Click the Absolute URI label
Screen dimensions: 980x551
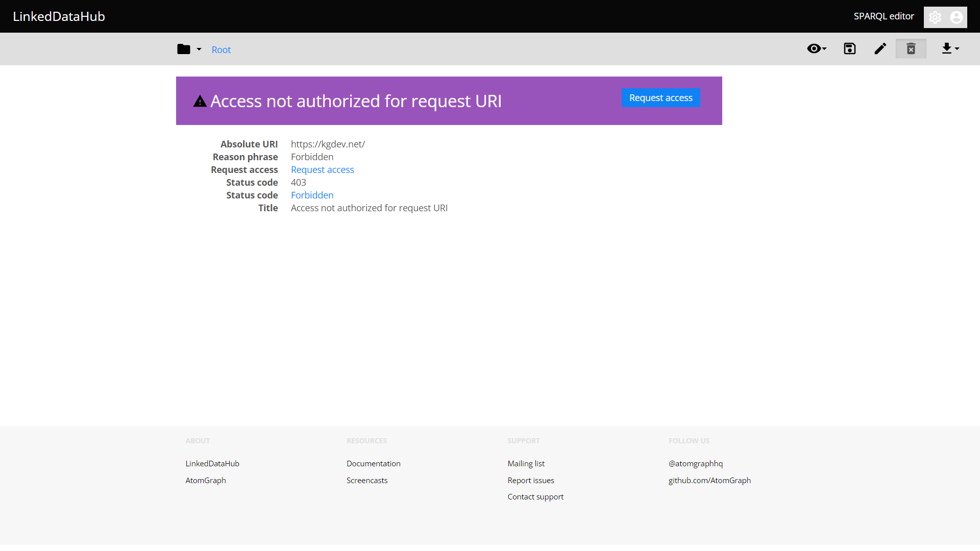click(249, 144)
